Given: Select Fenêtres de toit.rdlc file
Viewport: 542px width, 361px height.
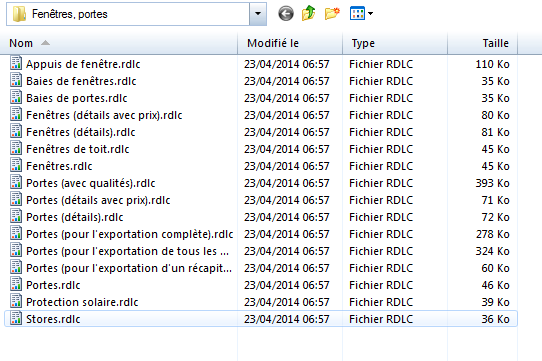Looking at the screenshot, I should 78,149.
